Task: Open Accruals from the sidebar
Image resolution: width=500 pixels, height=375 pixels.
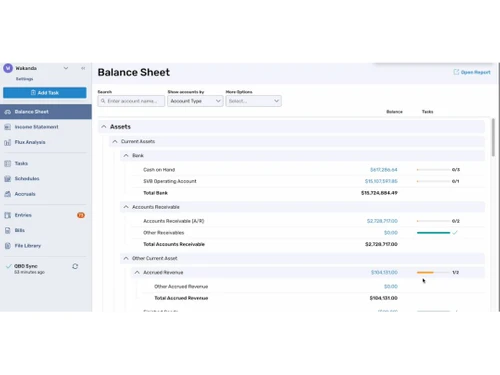Action: [x=25, y=194]
